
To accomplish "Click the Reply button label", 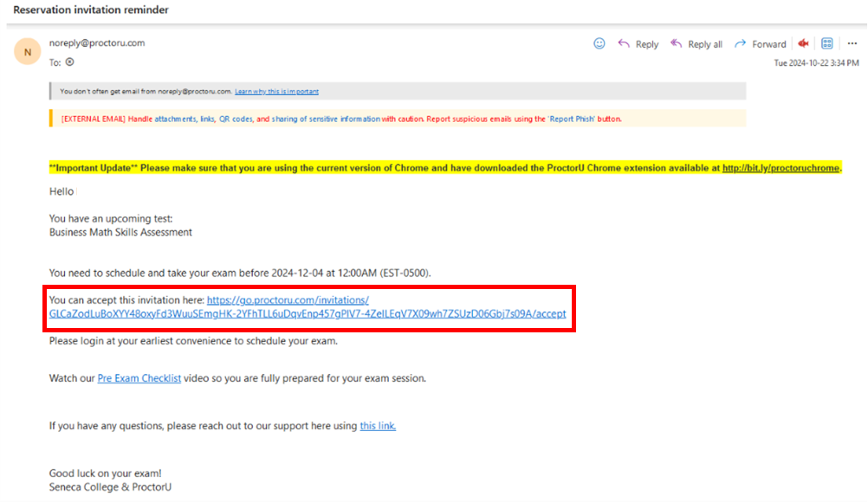I will pyautogui.click(x=646, y=44).
